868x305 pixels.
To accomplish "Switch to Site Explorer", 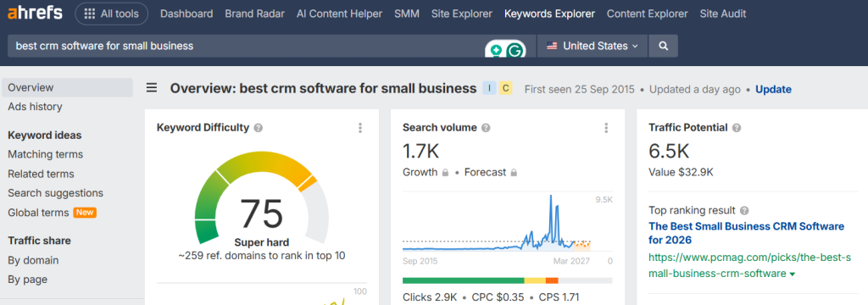I will click(x=462, y=14).
